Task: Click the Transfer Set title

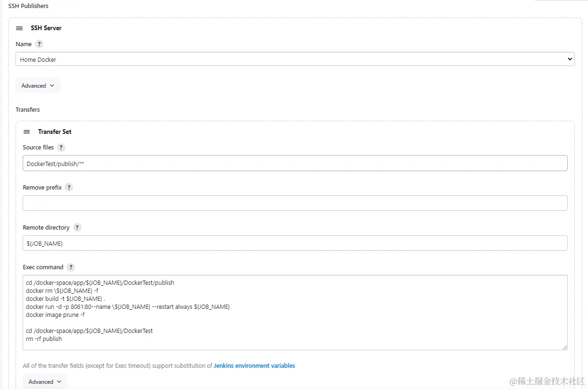Action: point(55,132)
